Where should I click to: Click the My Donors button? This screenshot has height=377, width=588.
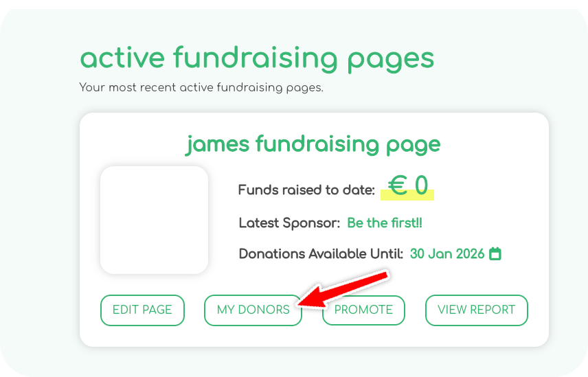[253, 310]
